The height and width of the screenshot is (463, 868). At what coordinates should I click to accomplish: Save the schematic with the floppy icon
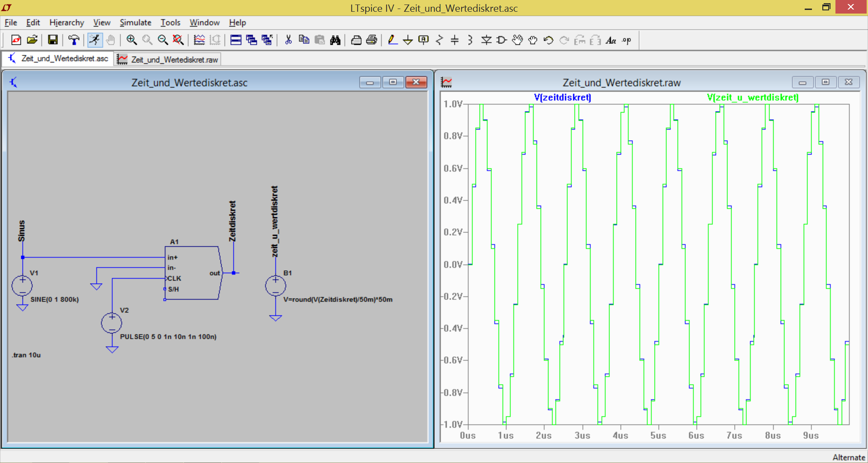pyautogui.click(x=53, y=40)
